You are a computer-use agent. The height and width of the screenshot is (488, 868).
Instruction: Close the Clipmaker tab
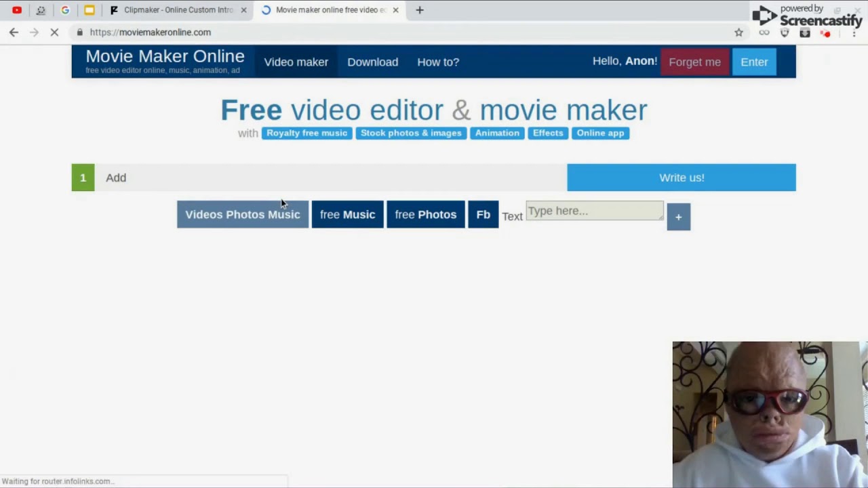coord(243,10)
